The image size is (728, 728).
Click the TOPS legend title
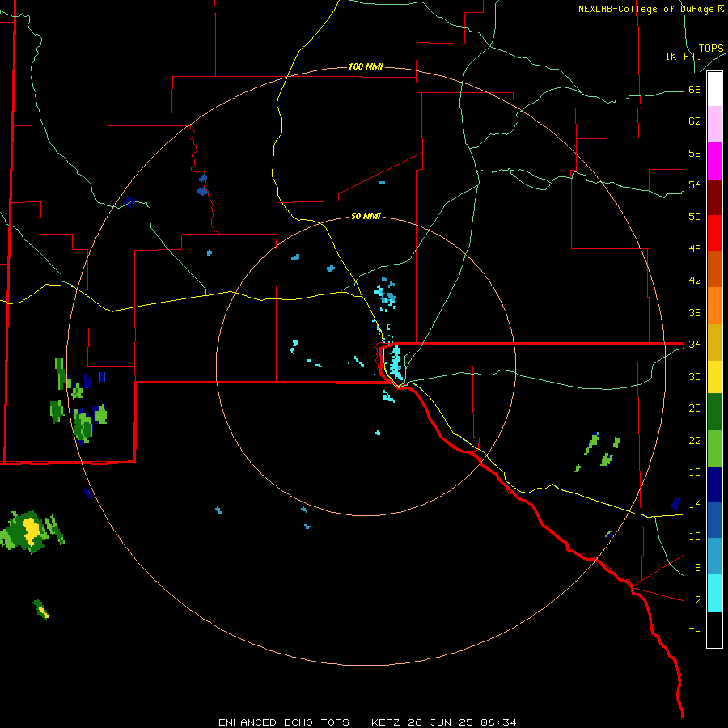pyautogui.click(x=711, y=49)
